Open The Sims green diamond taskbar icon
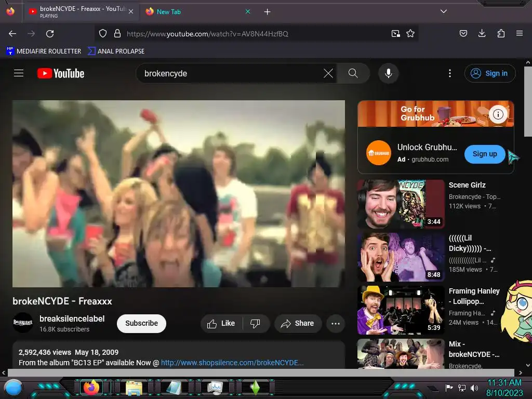The width and height of the screenshot is (532, 399). 255,388
